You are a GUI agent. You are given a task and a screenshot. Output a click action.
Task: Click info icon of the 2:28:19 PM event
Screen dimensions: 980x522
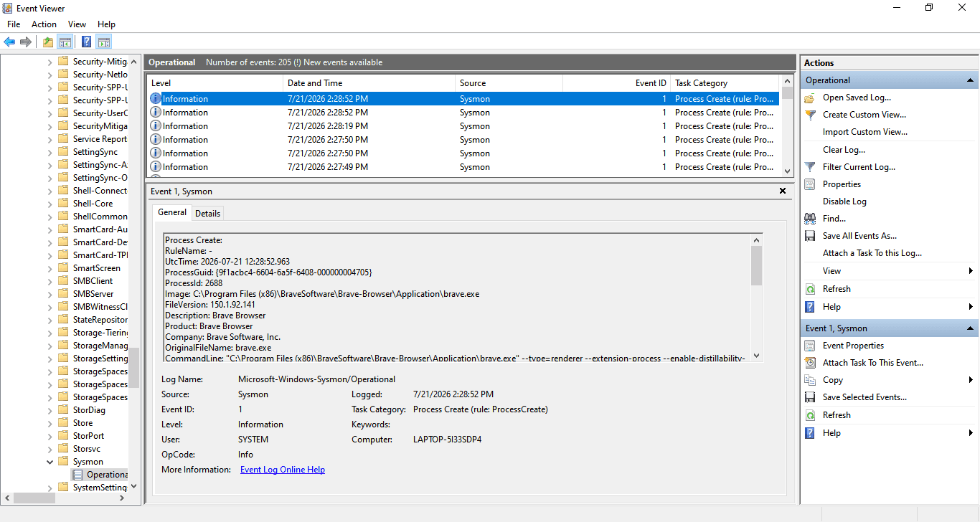156,126
